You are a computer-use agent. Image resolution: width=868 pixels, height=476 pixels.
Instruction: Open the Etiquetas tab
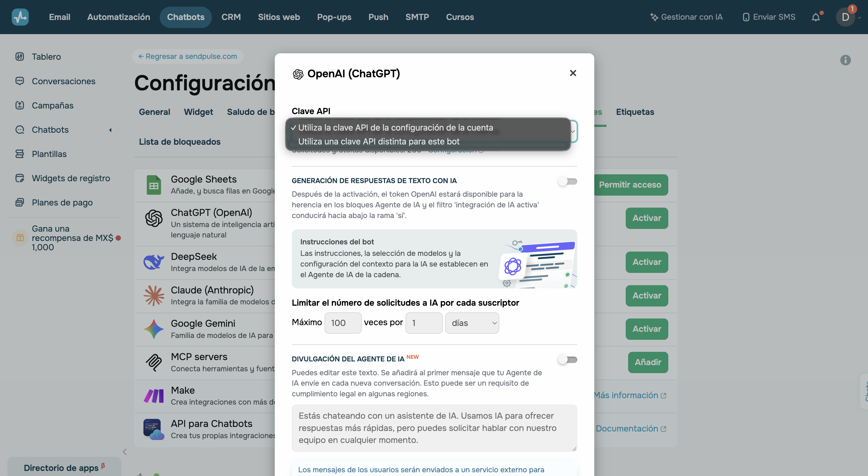pos(635,112)
